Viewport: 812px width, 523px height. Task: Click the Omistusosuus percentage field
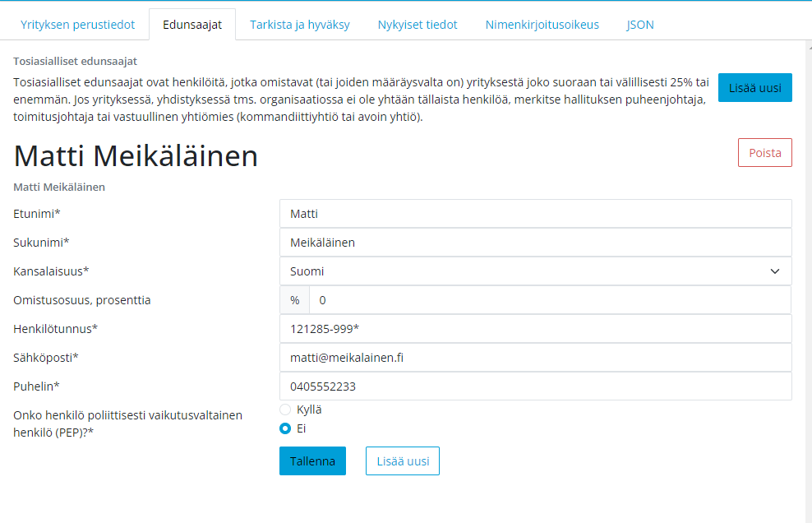coord(550,300)
